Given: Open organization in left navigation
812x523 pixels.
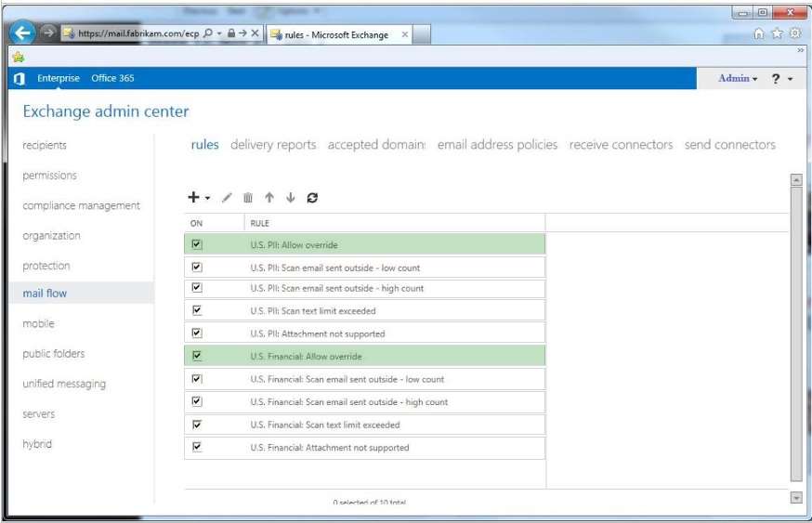Looking at the screenshot, I should point(51,236).
